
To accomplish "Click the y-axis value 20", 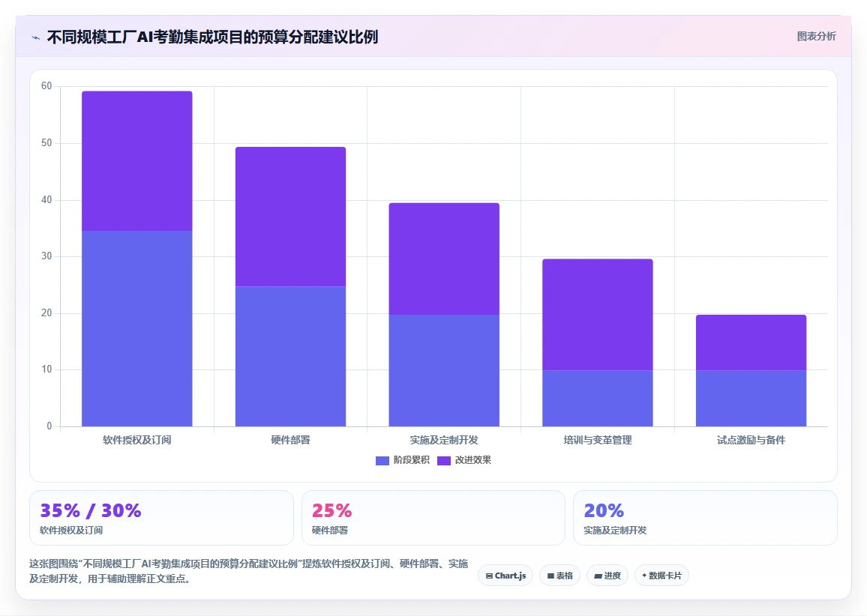I will (46, 313).
